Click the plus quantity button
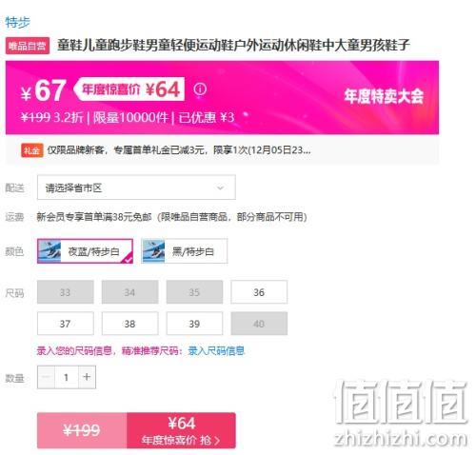Viewport: 476px width, 455px height. tap(87, 377)
